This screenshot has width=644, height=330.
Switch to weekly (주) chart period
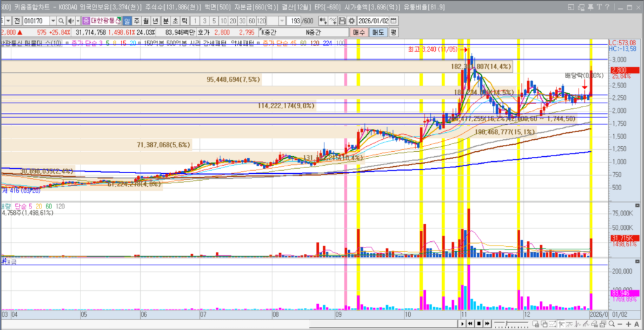click(136, 21)
